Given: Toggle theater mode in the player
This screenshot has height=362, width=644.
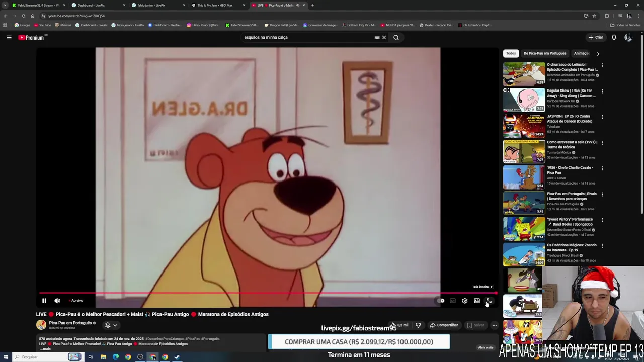Looking at the screenshot, I should pyautogui.click(x=476, y=301).
